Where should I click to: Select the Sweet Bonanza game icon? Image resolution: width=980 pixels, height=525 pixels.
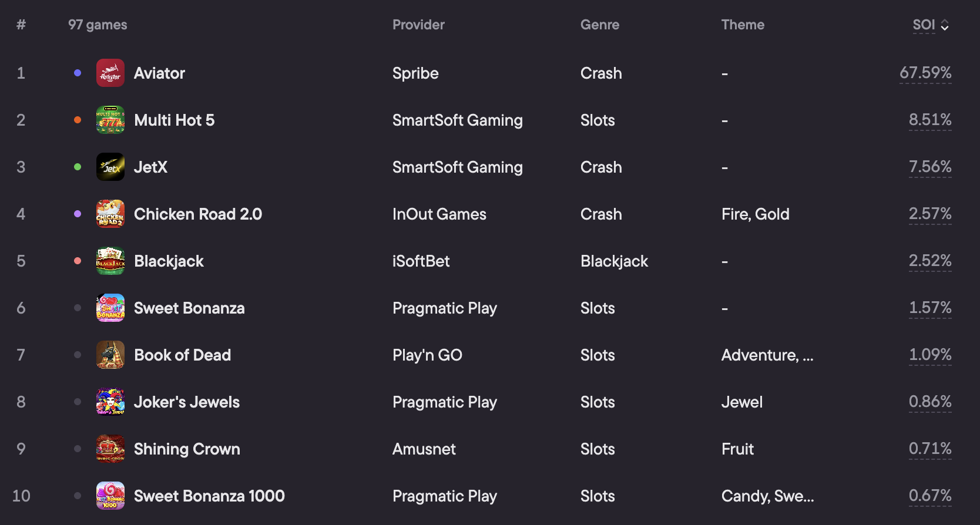point(110,308)
